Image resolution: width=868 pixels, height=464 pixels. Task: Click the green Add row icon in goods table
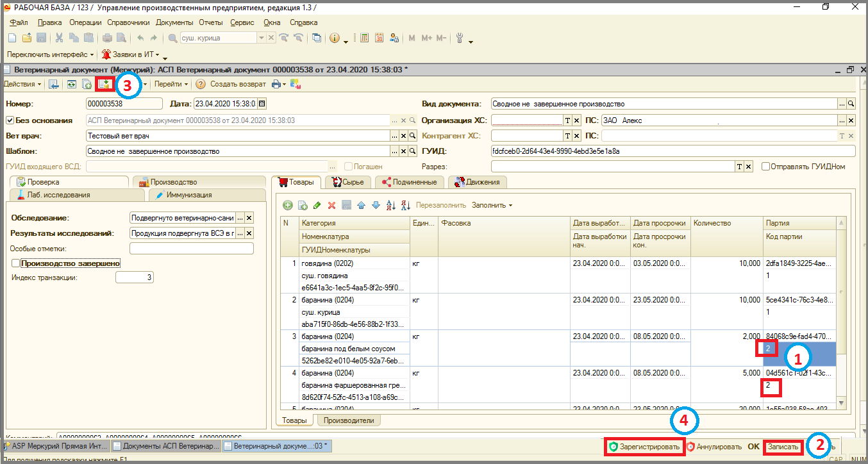[287, 205]
